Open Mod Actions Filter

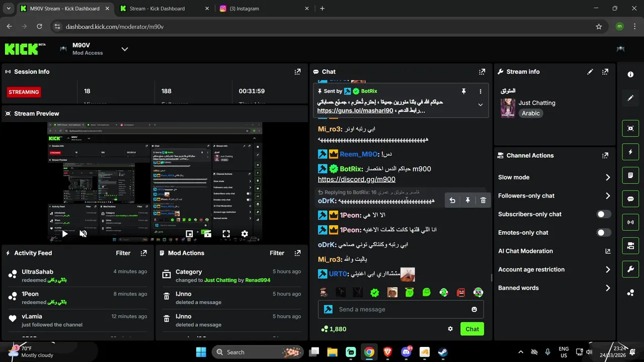[277, 253]
